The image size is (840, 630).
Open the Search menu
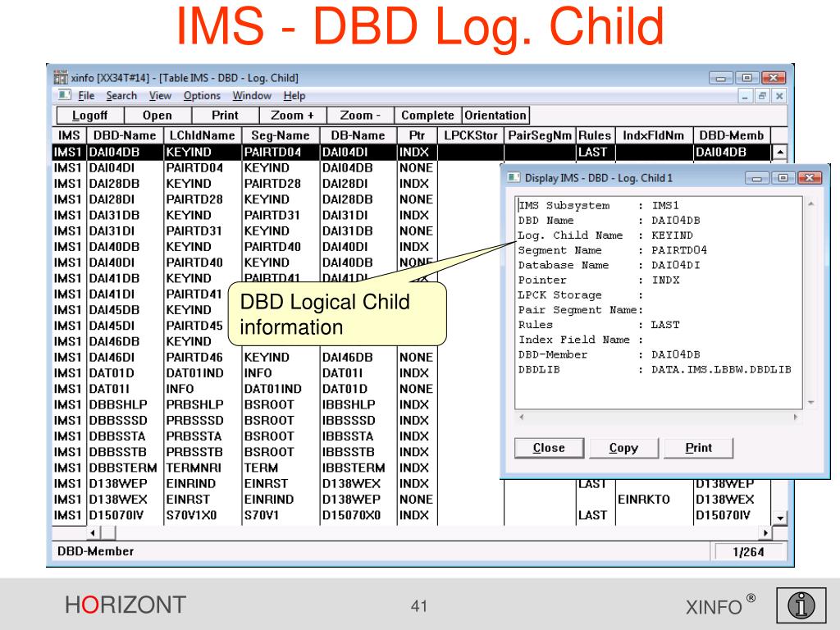click(121, 96)
